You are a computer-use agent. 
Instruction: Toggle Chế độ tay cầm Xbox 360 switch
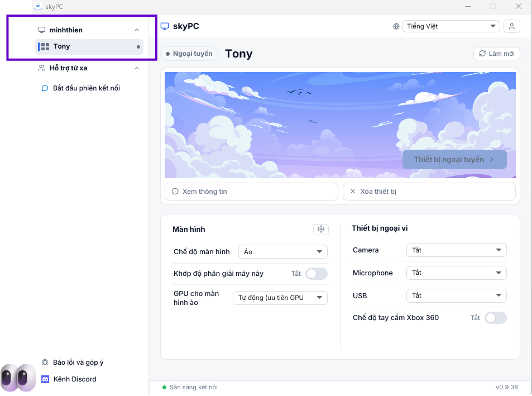tap(495, 318)
